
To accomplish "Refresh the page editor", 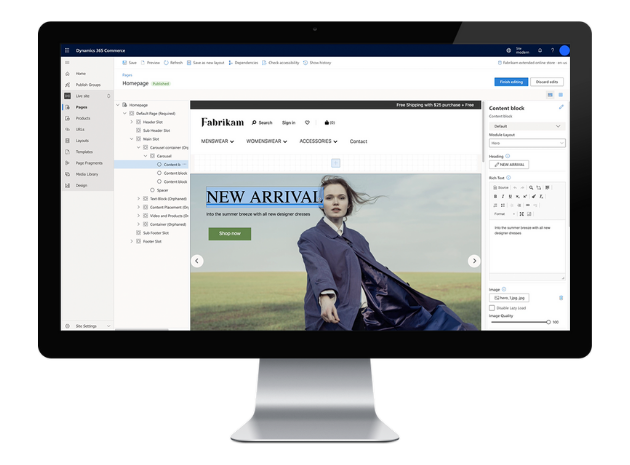I will click(x=173, y=63).
